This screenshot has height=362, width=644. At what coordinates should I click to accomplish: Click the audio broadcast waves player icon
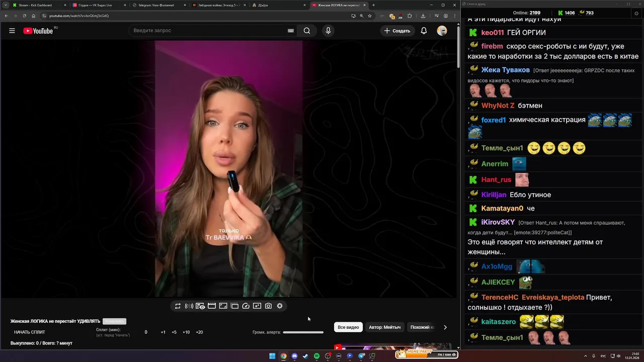tap(189, 306)
